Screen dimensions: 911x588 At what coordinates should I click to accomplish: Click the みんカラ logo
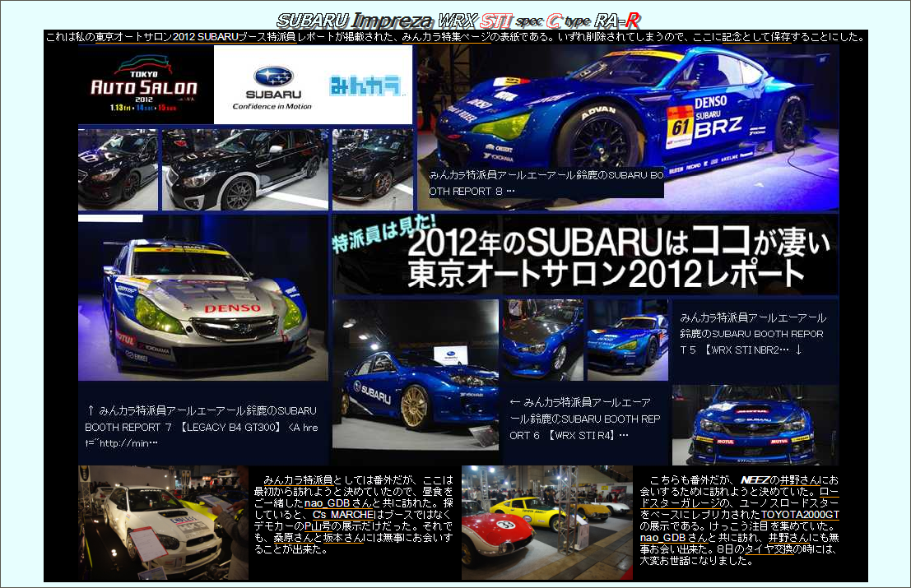[365, 85]
